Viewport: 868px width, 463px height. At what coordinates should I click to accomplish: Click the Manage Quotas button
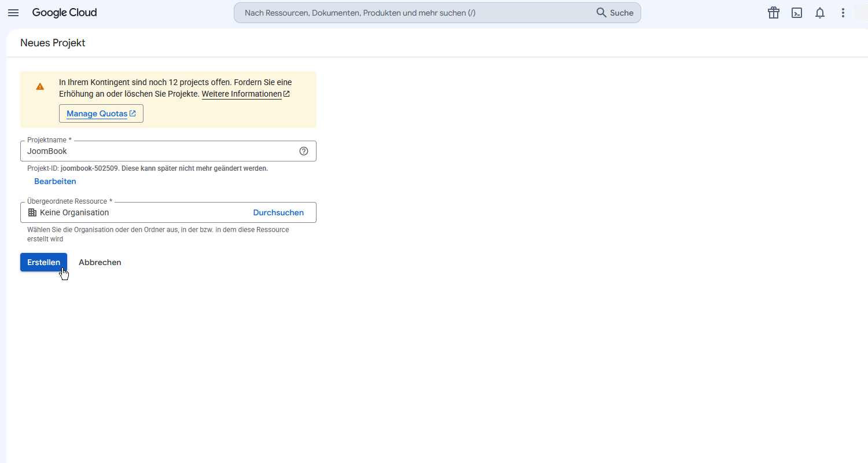(101, 113)
